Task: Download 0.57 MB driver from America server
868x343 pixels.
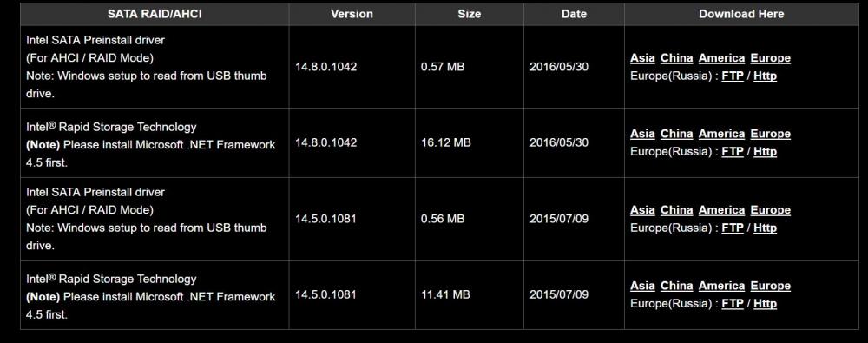Action: pos(722,58)
